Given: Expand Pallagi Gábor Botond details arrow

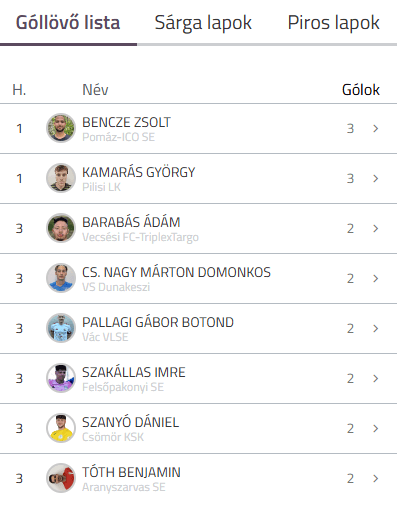Looking at the screenshot, I should point(376,328).
